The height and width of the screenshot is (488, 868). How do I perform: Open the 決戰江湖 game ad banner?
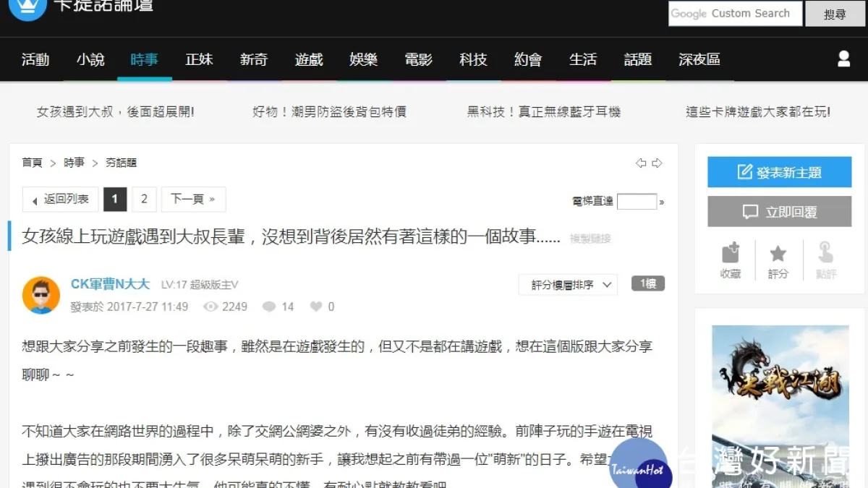tap(780, 405)
